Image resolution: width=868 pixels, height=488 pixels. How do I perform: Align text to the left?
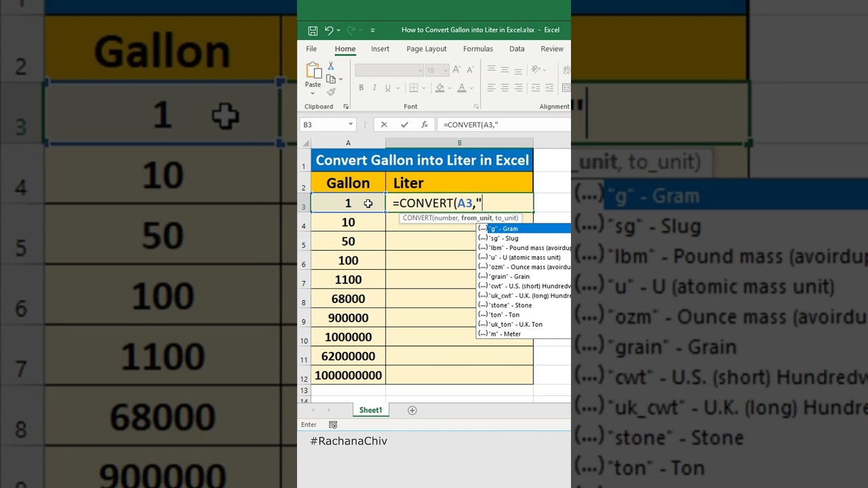coord(491,87)
